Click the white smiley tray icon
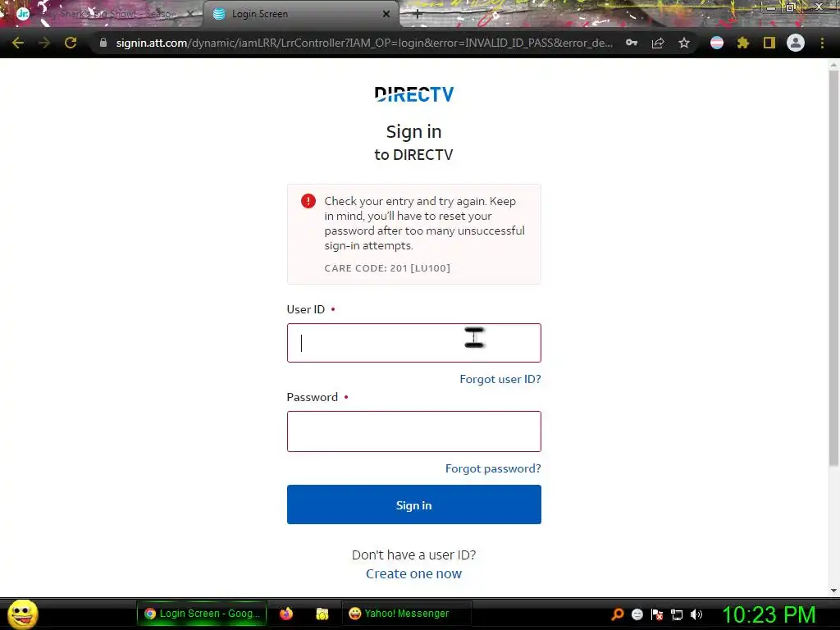 [637, 614]
